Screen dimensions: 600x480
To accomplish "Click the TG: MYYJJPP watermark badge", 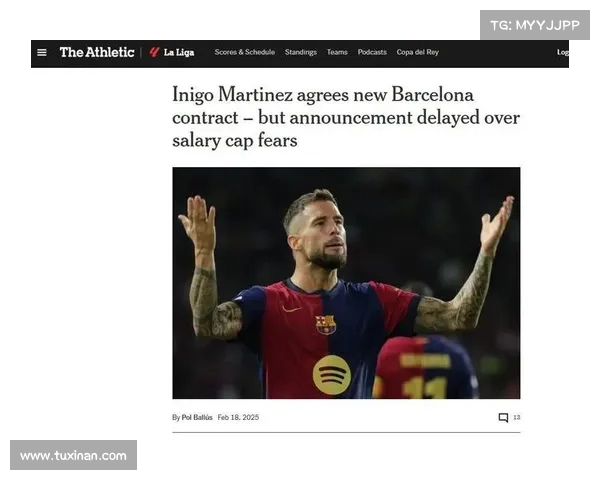I will (535, 25).
